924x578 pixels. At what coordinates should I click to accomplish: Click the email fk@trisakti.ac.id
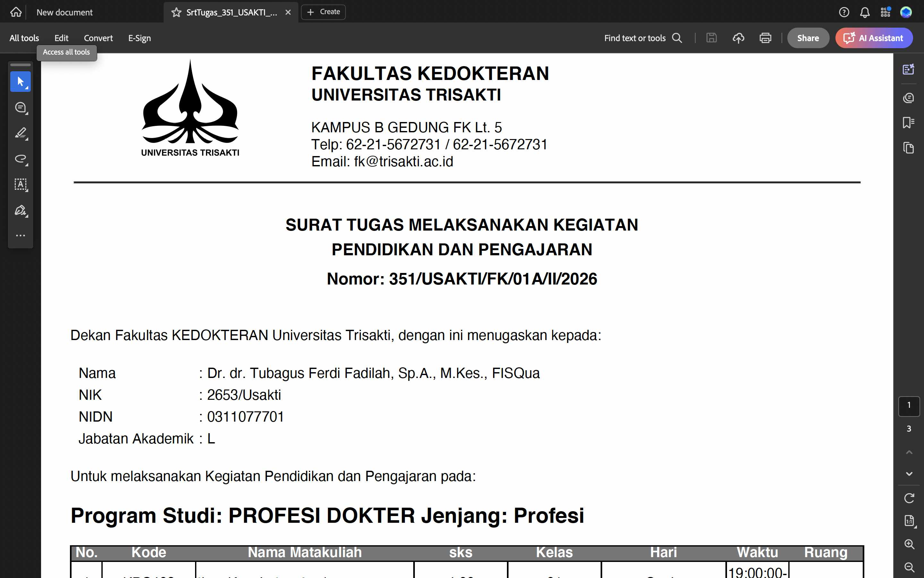tap(404, 162)
